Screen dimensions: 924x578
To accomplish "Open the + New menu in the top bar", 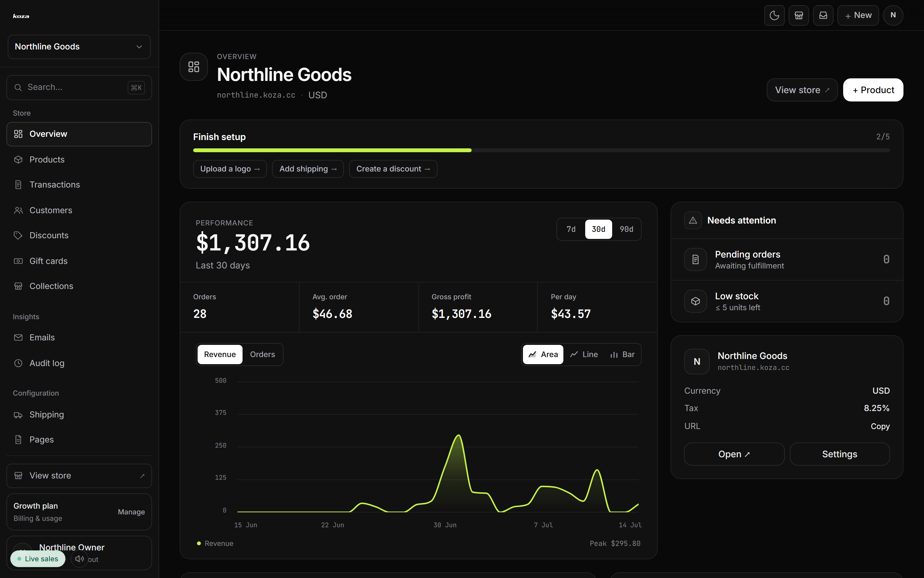I will pyautogui.click(x=858, y=15).
